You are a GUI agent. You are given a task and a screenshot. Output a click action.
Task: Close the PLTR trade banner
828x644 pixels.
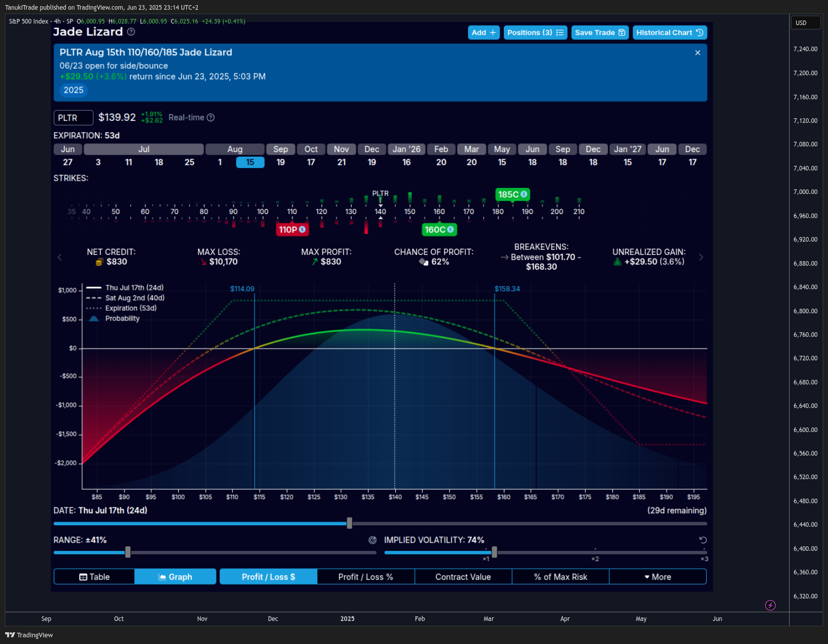pyautogui.click(x=697, y=53)
